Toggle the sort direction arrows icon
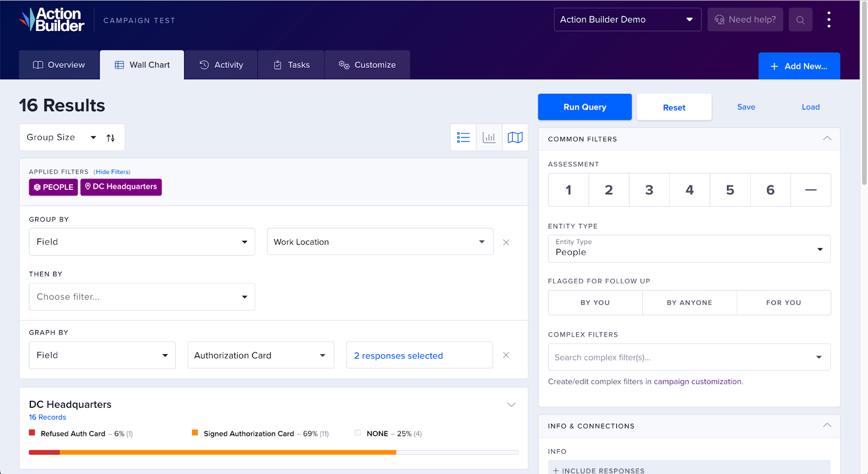This screenshot has height=474, width=868. pyautogui.click(x=111, y=138)
